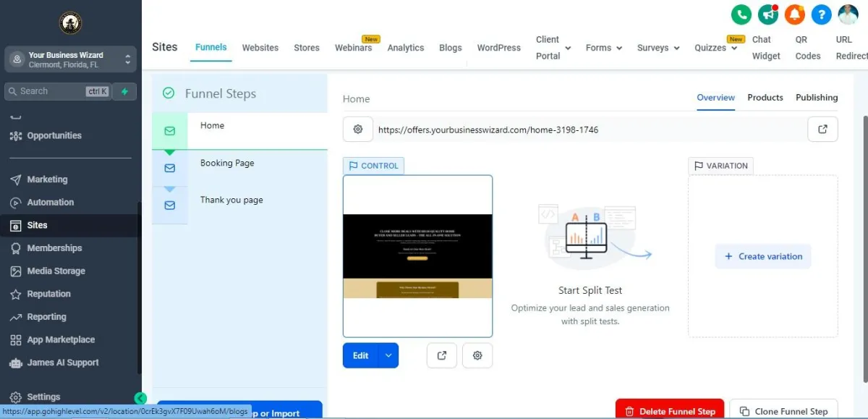
Task: Collapse the sidebar with the green arrow
Action: pos(140,398)
